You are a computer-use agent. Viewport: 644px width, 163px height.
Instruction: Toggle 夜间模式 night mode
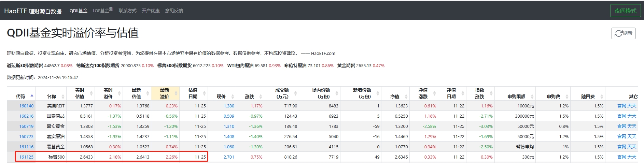click(x=625, y=11)
